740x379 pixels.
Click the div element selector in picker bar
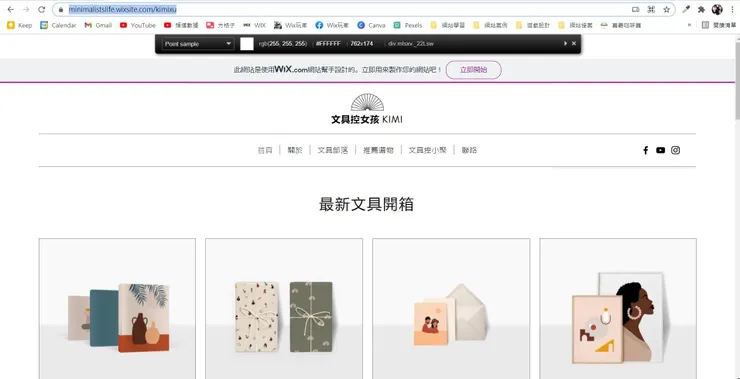(411, 44)
